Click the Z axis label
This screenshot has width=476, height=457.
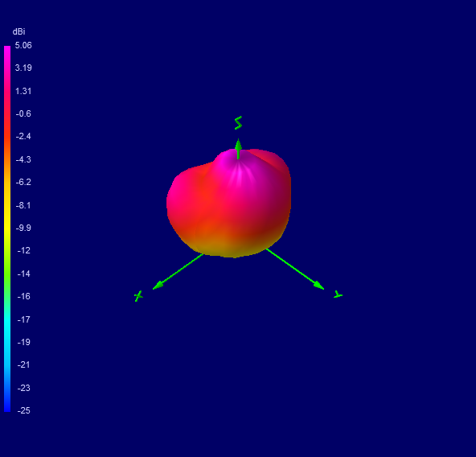click(238, 123)
